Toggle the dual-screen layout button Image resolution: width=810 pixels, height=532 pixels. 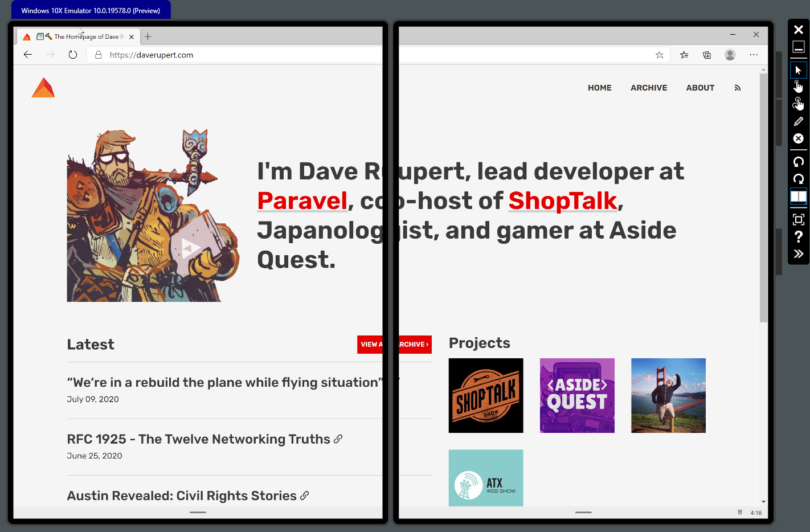798,197
